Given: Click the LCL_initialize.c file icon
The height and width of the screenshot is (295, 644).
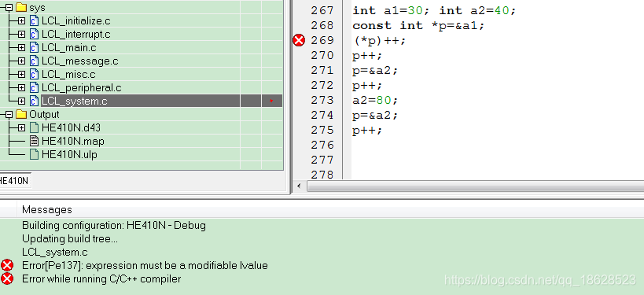Looking at the screenshot, I should [x=35, y=21].
